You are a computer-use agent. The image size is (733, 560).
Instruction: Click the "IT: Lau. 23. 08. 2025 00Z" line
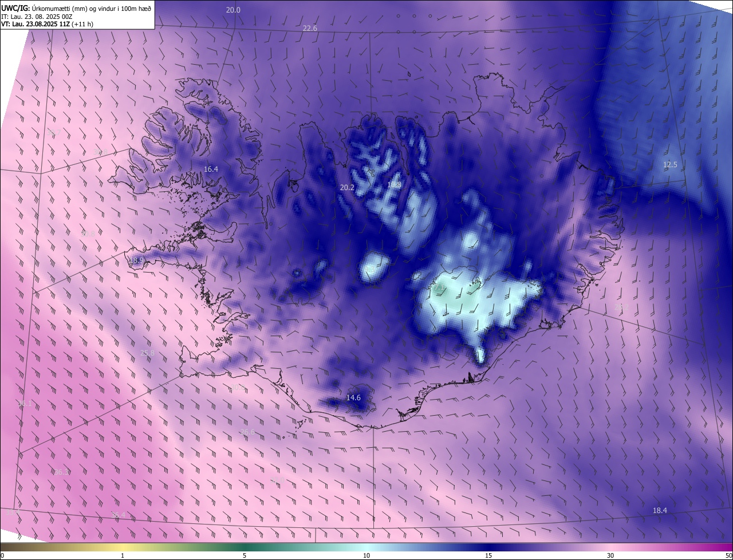[x=38, y=17]
